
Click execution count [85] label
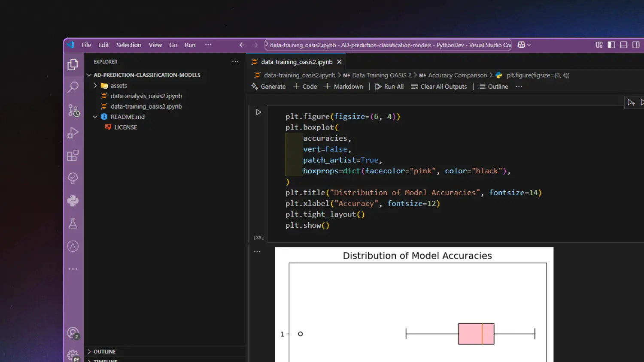[258, 238]
